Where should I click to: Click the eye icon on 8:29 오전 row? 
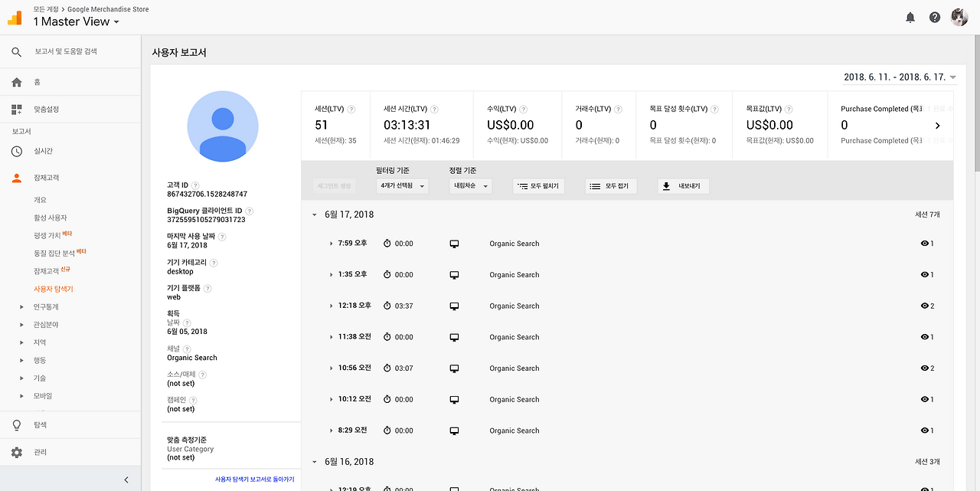click(925, 430)
